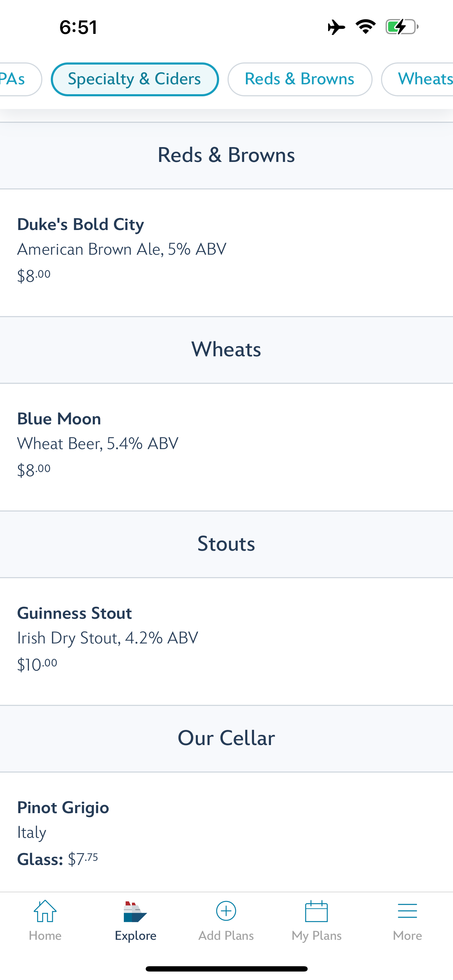Open the Pinot Grigio wine entry

(x=226, y=833)
